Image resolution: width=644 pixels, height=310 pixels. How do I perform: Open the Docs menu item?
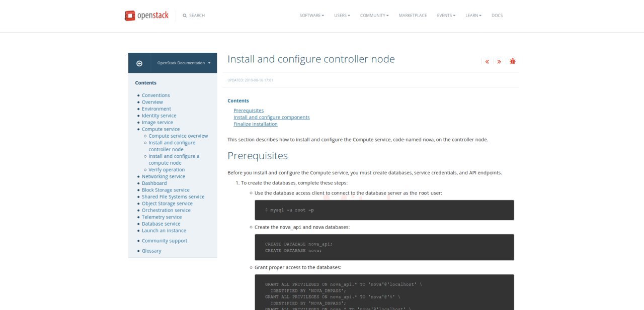497,16
